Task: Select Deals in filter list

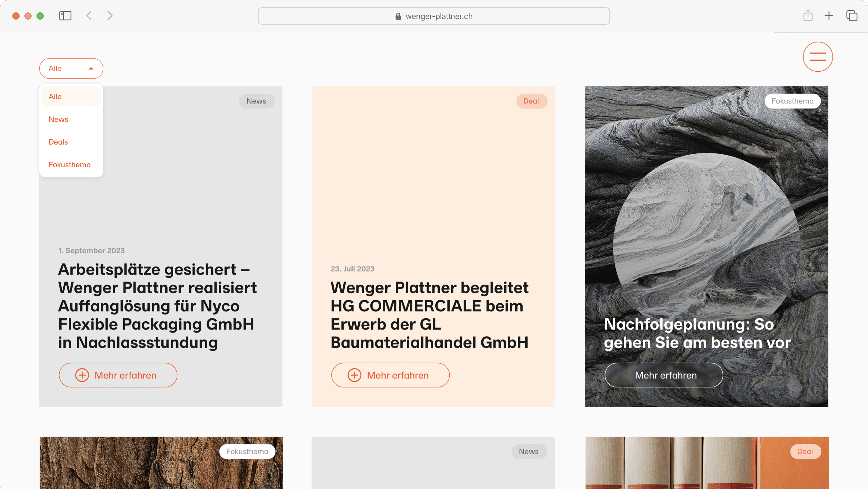Action: point(58,142)
